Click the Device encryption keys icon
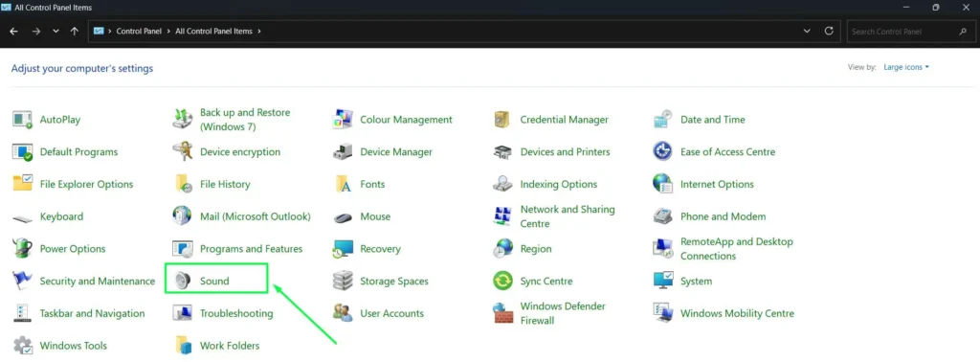 tap(183, 152)
